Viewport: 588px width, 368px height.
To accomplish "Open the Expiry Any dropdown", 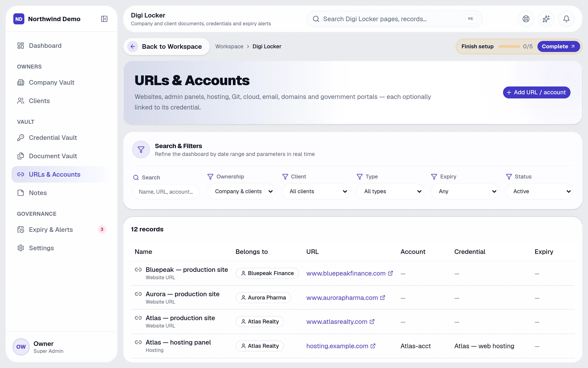I will click(465, 191).
